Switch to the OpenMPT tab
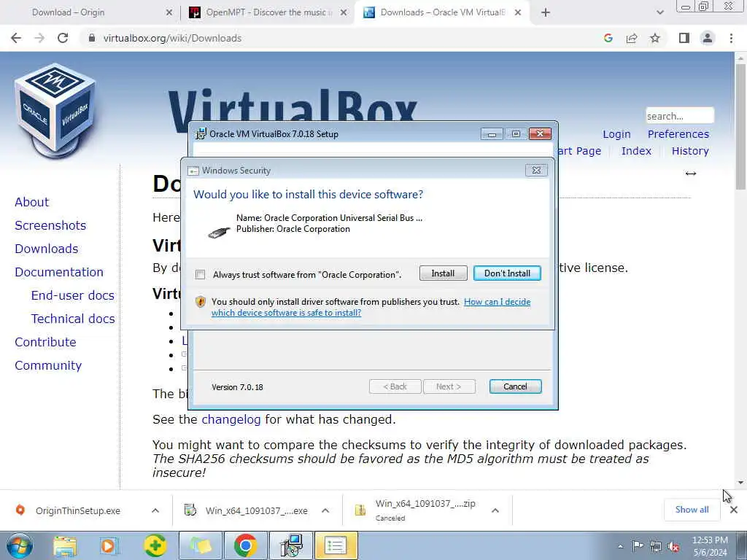Image resolution: width=747 pixels, height=560 pixels. click(267, 12)
